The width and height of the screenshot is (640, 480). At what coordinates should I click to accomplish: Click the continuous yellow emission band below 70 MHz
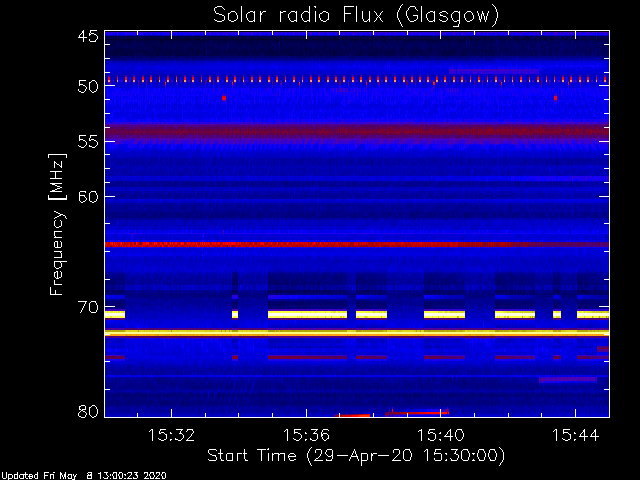[x=357, y=333]
